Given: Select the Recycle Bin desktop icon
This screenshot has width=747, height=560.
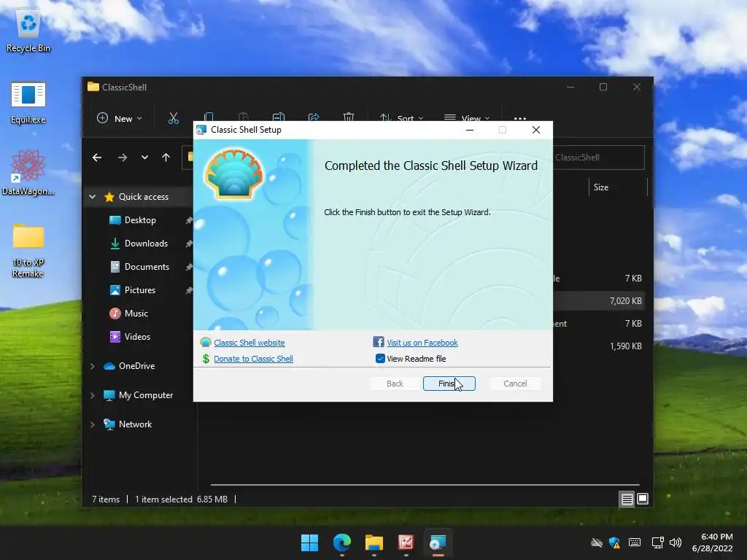Looking at the screenshot, I should tap(28, 32).
